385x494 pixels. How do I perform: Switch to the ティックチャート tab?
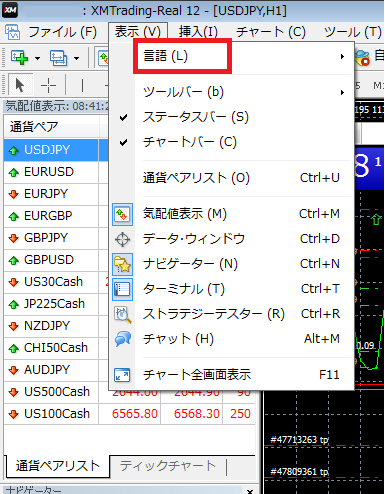point(168,466)
